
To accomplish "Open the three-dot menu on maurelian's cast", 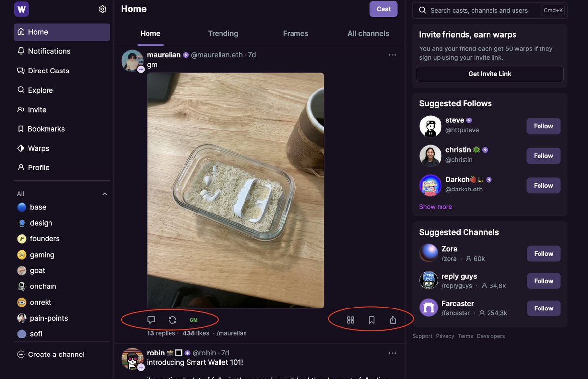I will point(392,55).
